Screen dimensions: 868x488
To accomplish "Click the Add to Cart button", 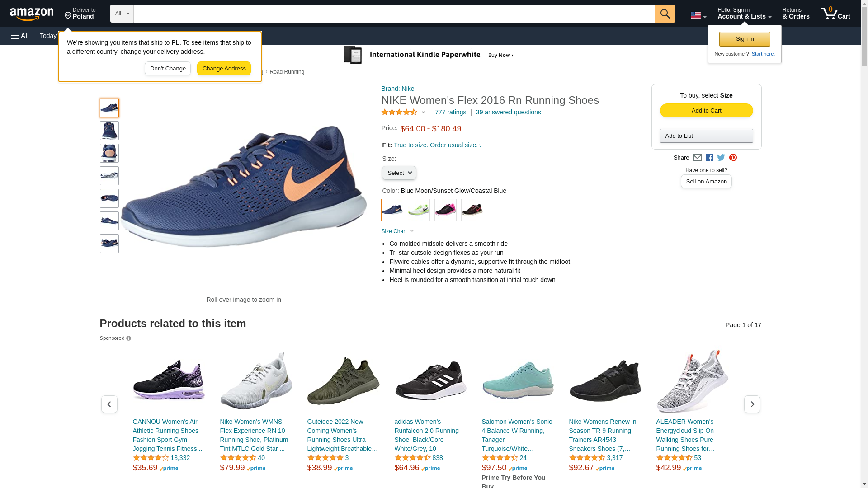I will coord(706,111).
